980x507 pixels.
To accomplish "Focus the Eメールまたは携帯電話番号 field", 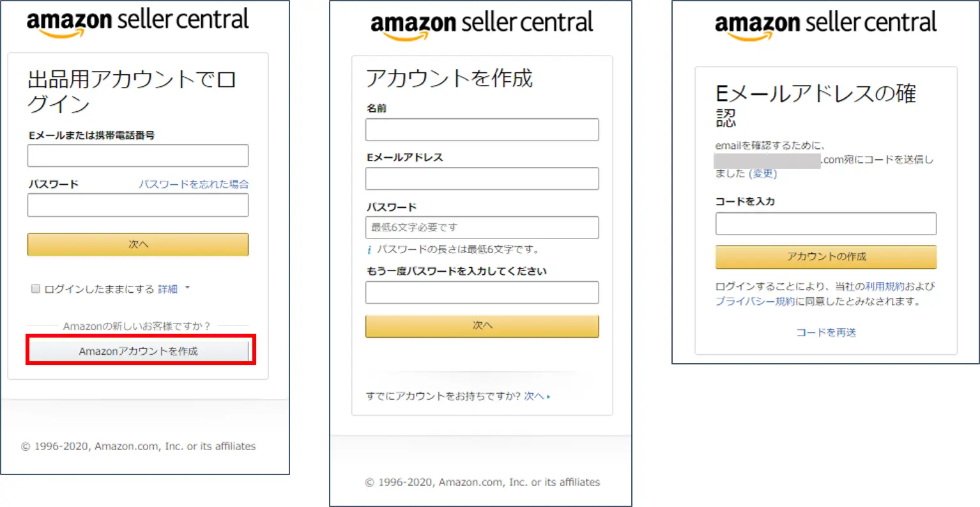I will pos(138,155).
